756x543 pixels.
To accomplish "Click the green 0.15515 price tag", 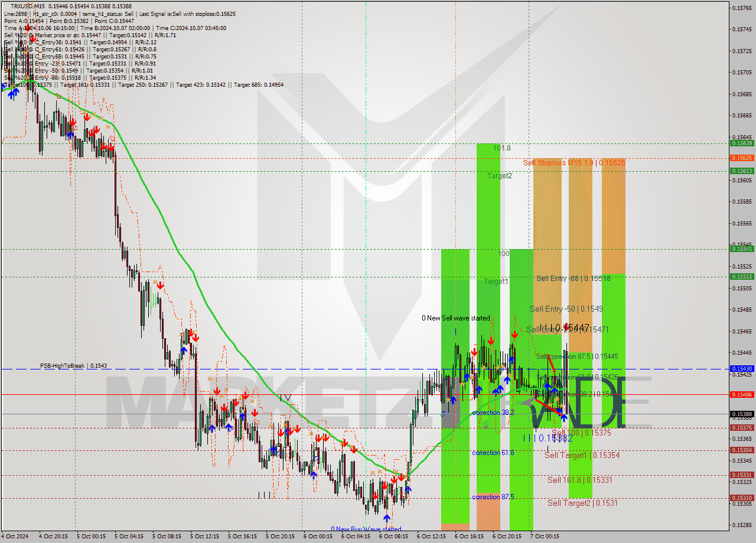I will pyautogui.click(x=742, y=276).
